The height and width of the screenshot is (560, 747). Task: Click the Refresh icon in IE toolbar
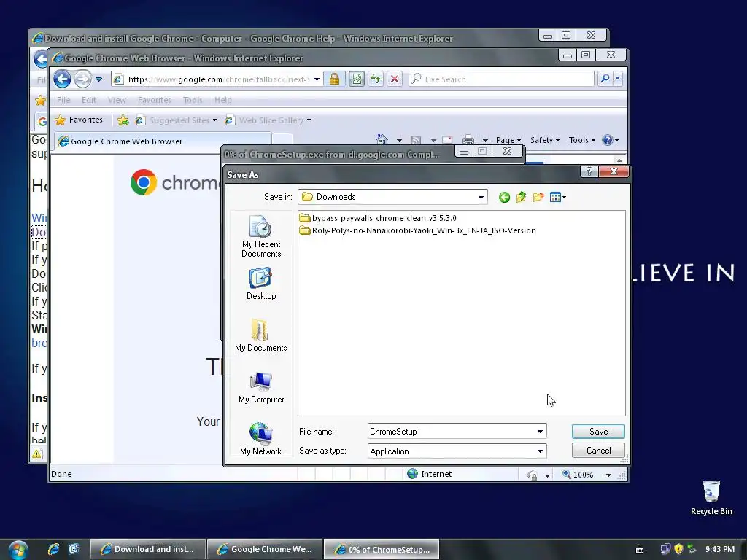click(x=376, y=79)
